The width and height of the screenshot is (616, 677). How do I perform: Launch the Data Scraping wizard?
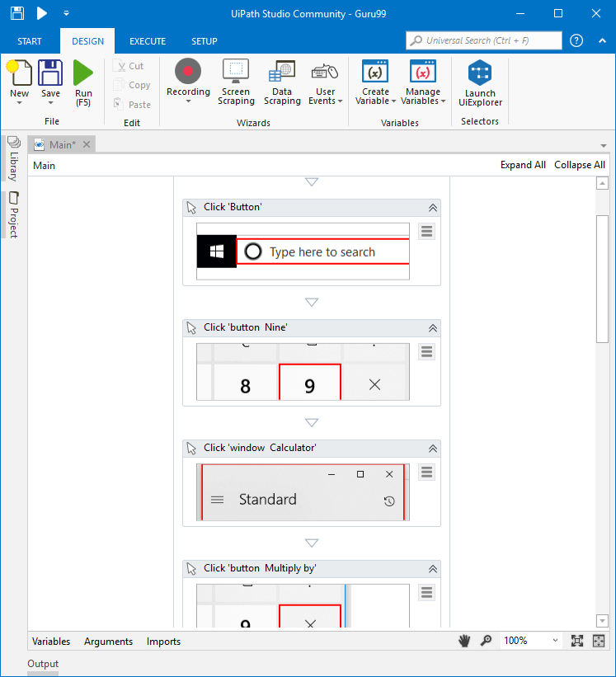pos(282,82)
